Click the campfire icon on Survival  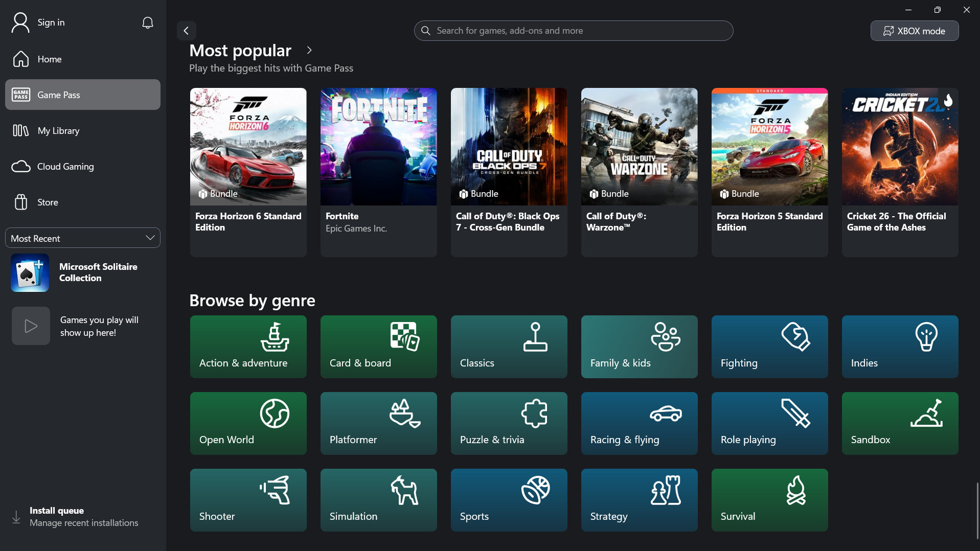click(x=796, y=490)
